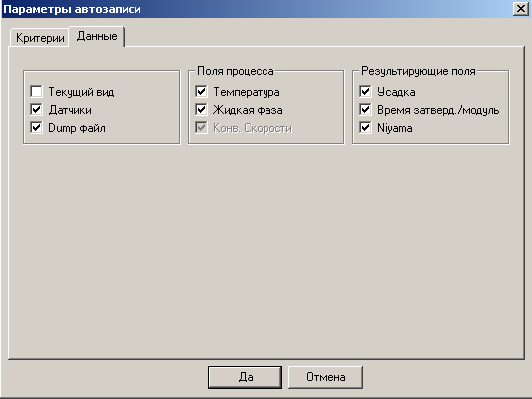The height and width of the screenshot is (399, 532).
Task: Uncheck the Усадка checkbox
Action: 365,91
